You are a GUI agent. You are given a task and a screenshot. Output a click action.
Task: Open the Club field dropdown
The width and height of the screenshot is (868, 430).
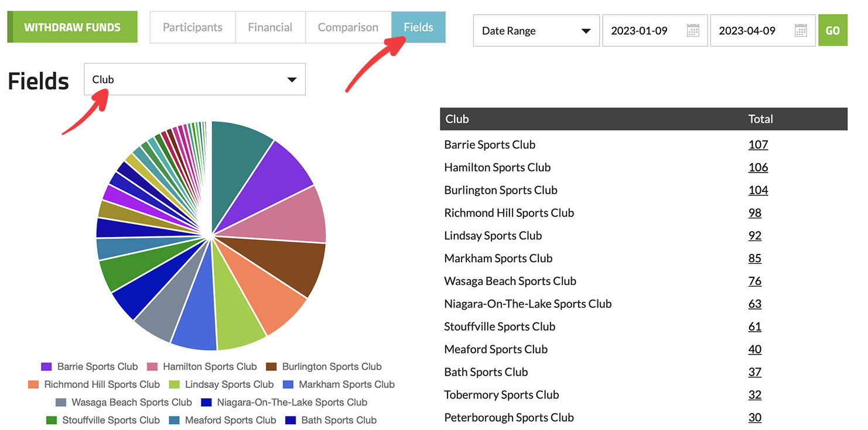(194, 80)
